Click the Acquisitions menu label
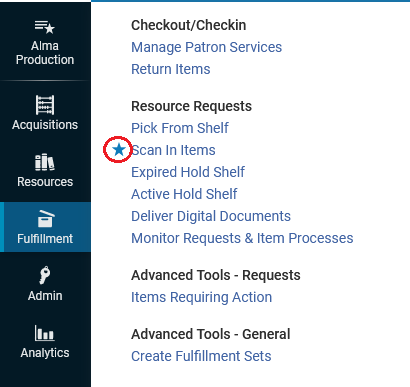Screen dimensions: 410x387 pyautogui.click(x=45, y=125)
